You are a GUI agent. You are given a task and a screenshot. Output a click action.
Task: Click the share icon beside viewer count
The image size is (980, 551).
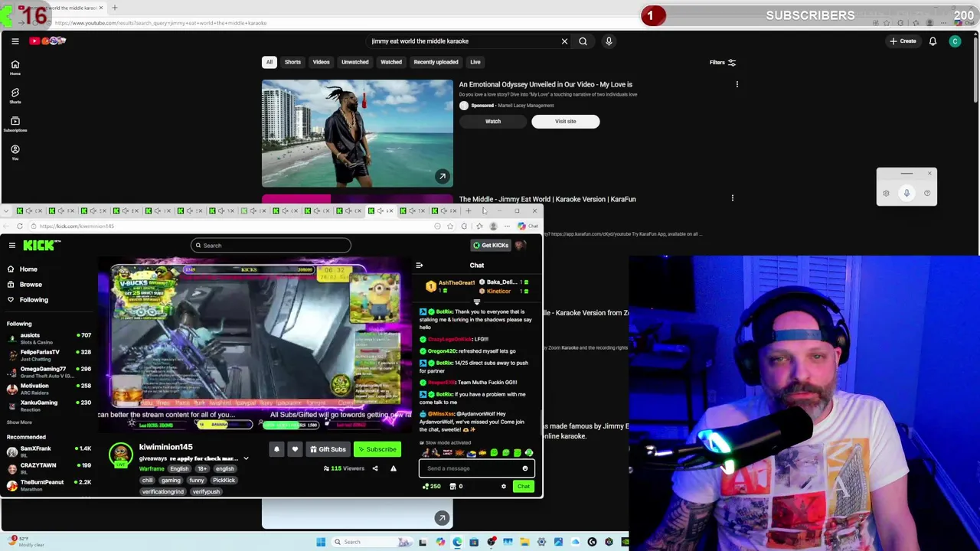click(x=375, y=468)
